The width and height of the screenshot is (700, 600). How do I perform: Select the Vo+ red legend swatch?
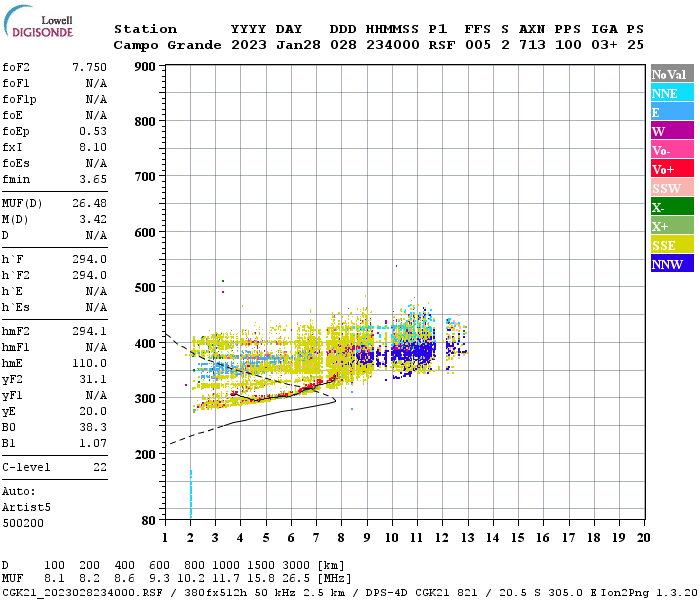pyautogui.click(x=672, y=169)
